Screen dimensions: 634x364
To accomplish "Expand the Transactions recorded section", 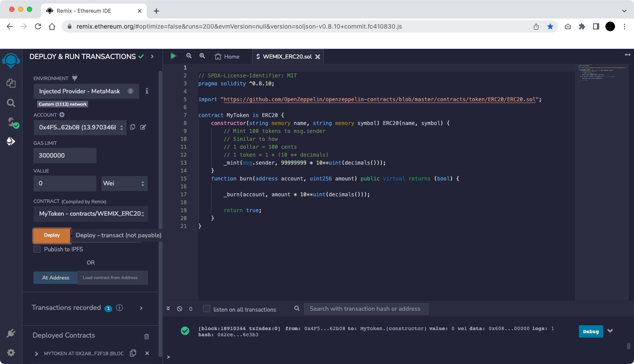I will pos(141,308).
